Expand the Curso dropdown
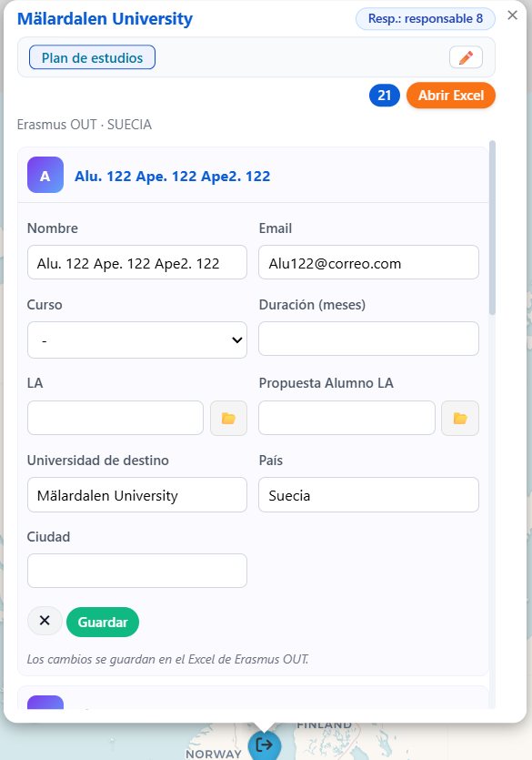This screenshot has height=760, width=532. click(137, 339)
